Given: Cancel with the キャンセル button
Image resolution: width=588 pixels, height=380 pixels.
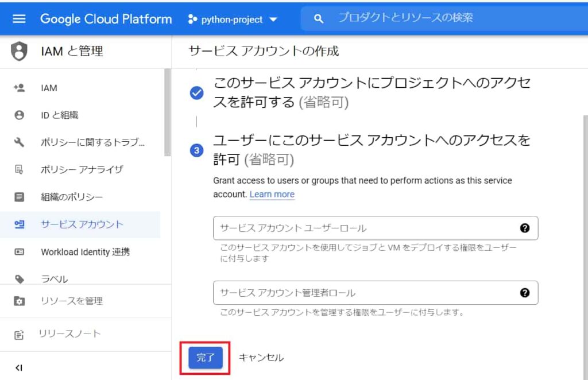Looking at the screenshot, I should click(261, 356).
